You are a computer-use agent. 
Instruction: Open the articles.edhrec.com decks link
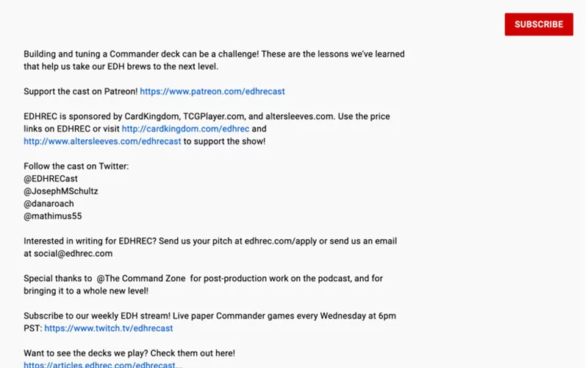[x=103, y=364]
